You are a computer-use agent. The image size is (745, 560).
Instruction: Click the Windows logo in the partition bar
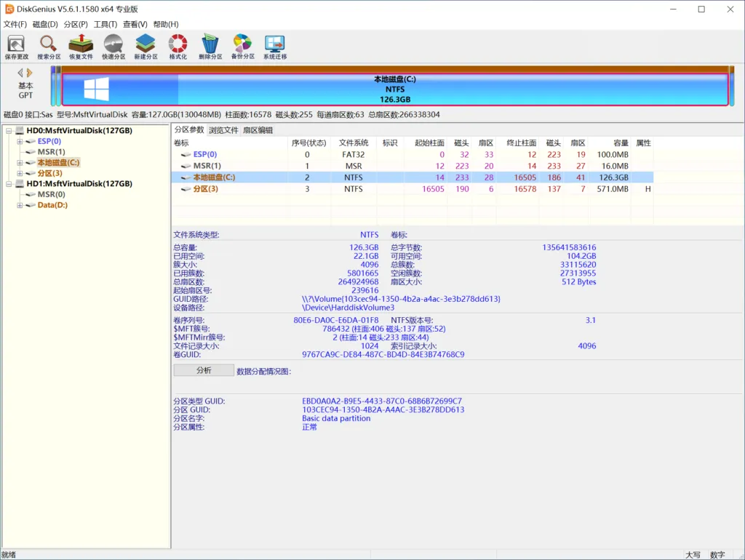[97, 89]
